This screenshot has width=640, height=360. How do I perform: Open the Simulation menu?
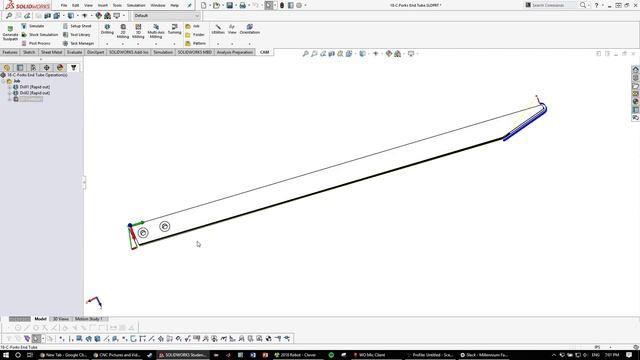click(x=136, y=5)
